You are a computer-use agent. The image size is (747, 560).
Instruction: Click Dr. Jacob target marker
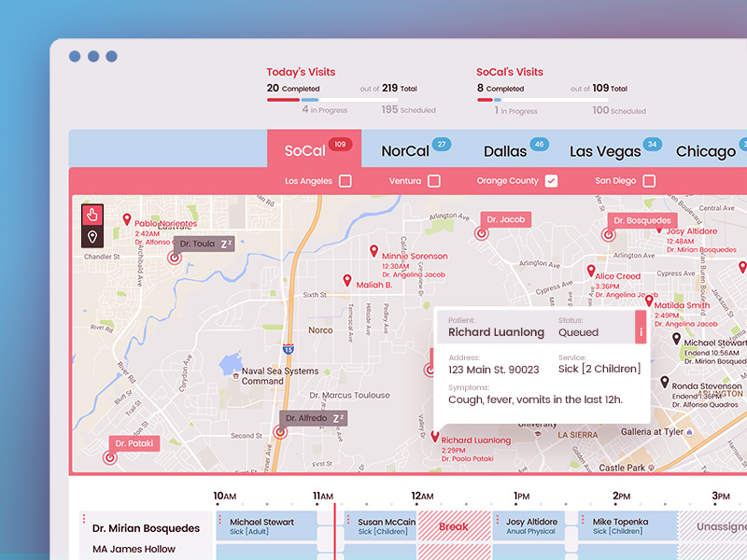coord(482,234)
